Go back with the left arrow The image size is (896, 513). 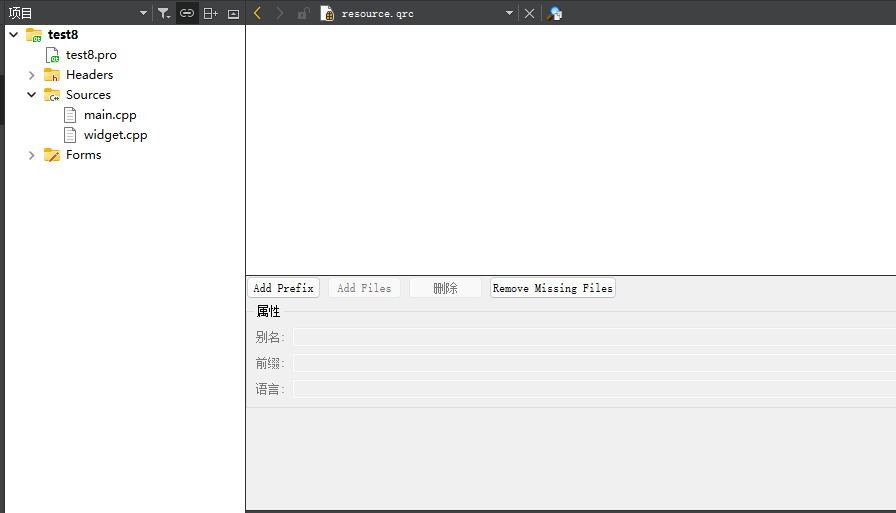(x=257, y=13)
